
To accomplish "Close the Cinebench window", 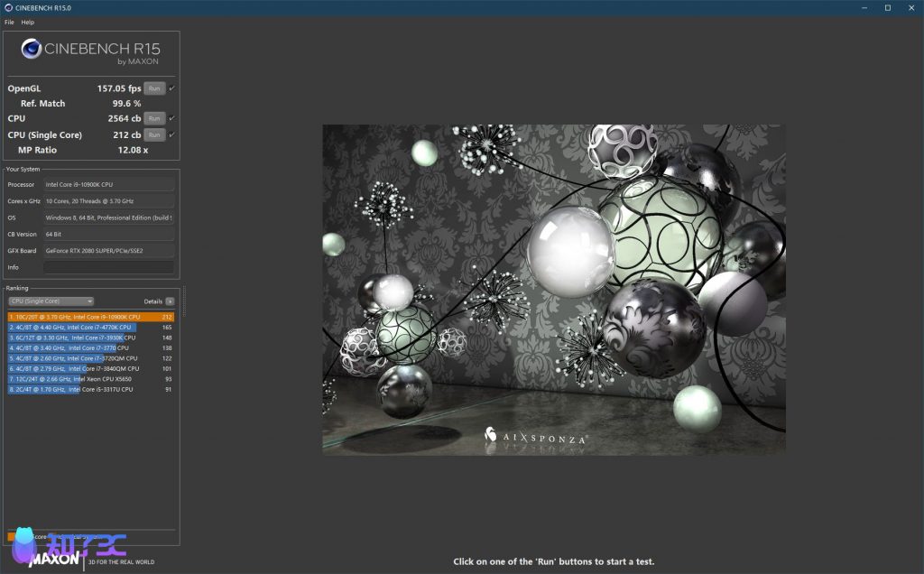I will pos(911,7).
